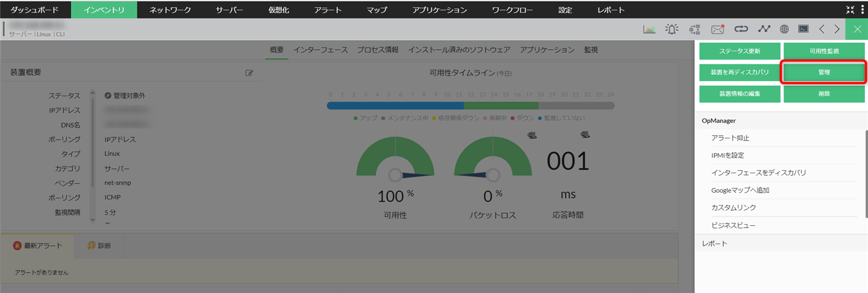
Task: Click the collapse arrows icon top right
Action: (x=850, y=9)
